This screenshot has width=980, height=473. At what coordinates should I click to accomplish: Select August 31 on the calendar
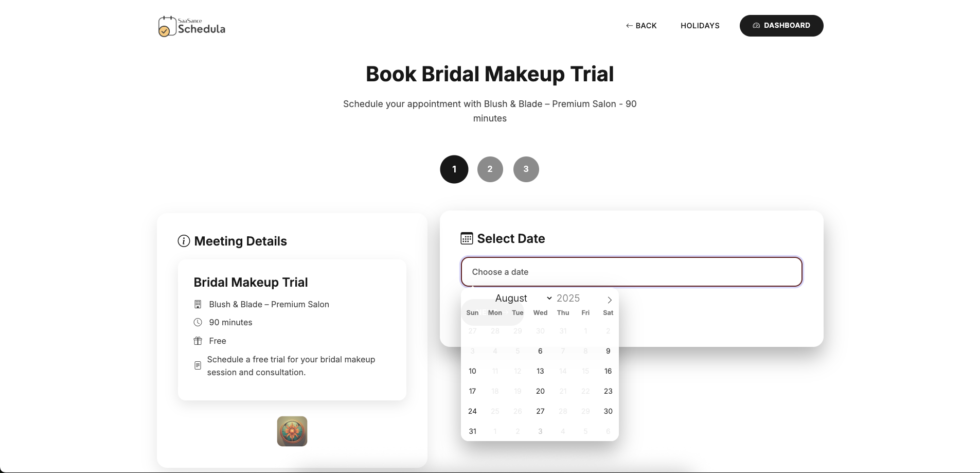[x=472, y=431]
